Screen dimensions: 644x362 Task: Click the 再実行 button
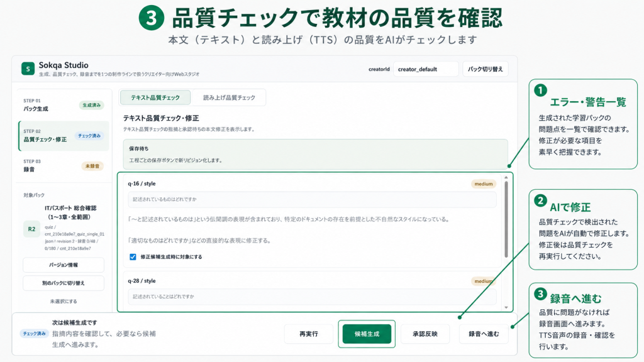tap(308, 334)
